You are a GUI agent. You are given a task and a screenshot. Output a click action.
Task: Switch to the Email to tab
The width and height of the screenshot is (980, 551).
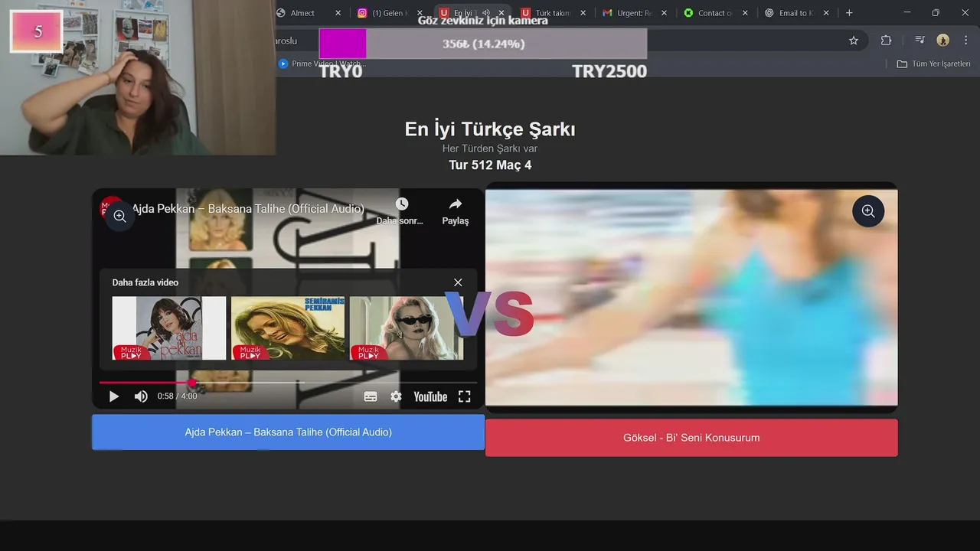pyautogui.click(x=789, y=13)
